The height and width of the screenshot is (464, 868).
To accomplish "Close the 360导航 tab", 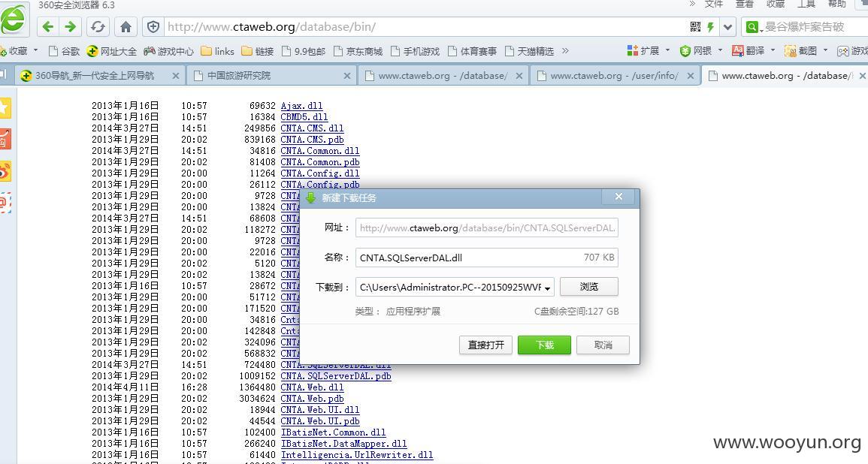I will coord(176,76).
